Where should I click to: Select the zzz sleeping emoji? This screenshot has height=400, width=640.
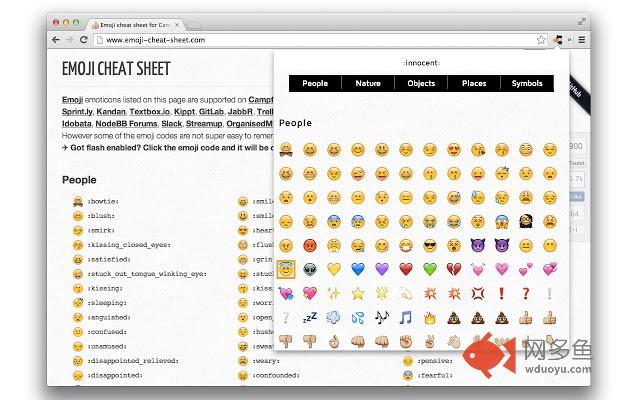pyautogui.click(x=310, y=318)
